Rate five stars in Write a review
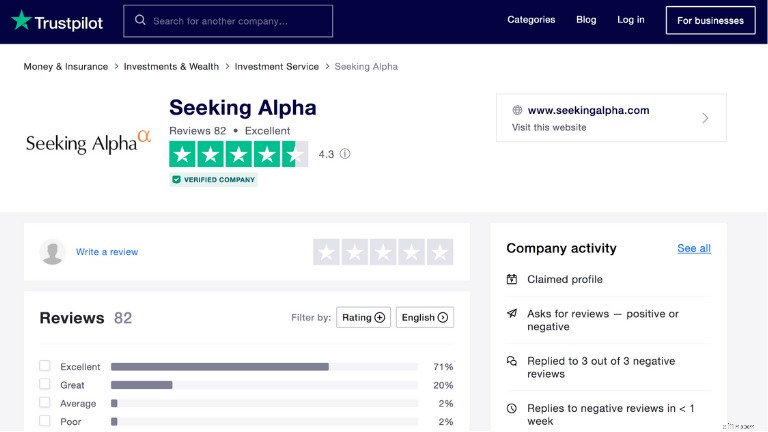Screen dimensions: 768x432 click(440, 252)
